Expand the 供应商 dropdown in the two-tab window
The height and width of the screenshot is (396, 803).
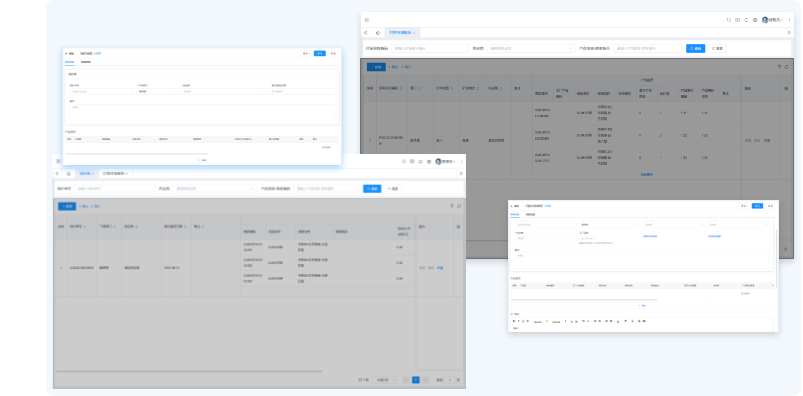(x=215, y=189)
